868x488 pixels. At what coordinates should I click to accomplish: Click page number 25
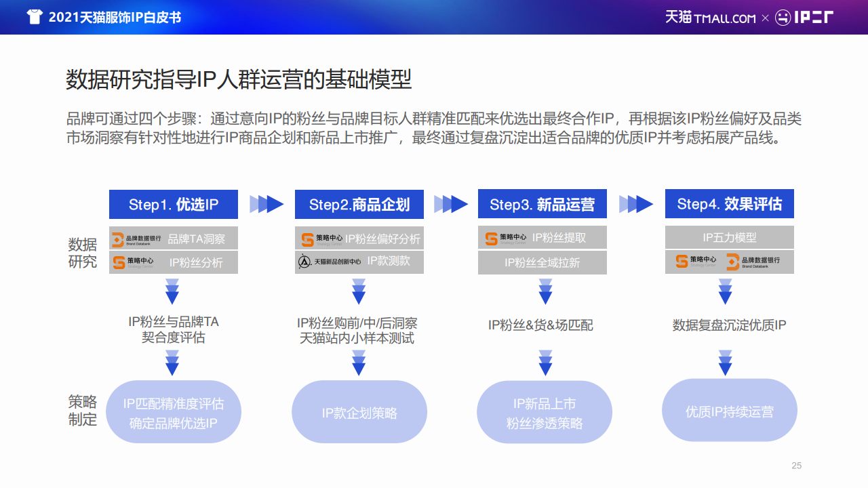[797, 466]
